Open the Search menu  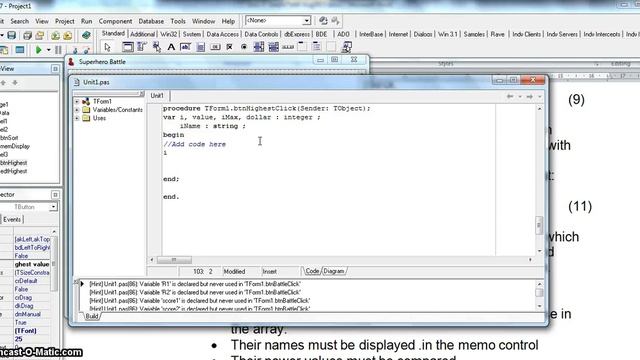coord(20,21)
